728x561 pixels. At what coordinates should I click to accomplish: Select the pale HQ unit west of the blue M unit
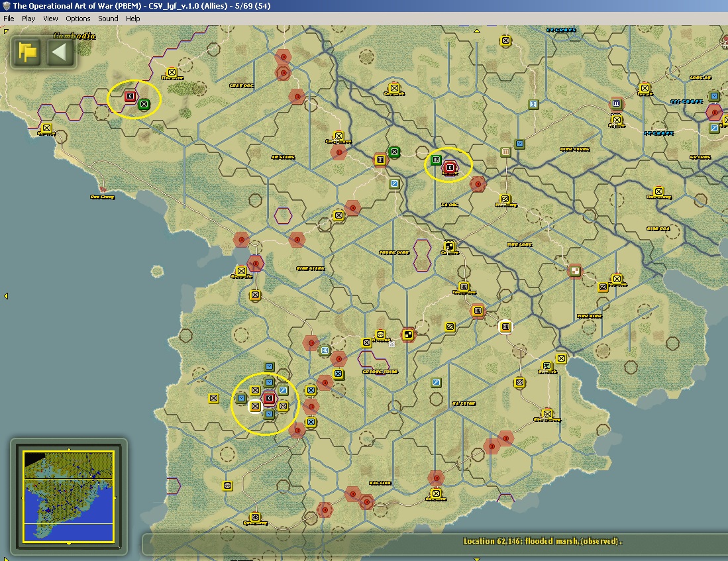533,104
